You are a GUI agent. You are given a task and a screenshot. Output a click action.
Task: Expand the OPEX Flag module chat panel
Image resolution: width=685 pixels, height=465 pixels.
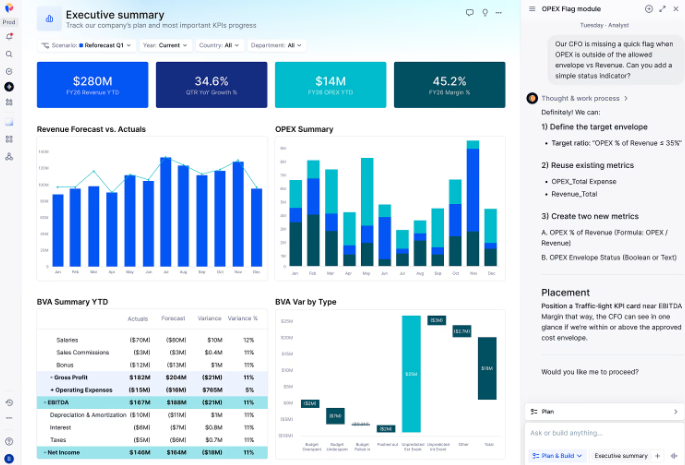click(x=662, y=9)
